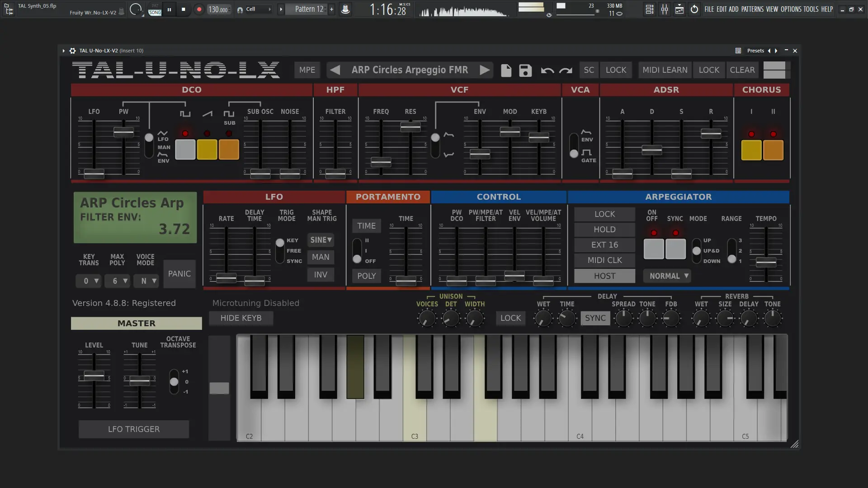Click the save preset floppy disk icon
Screen dimensions: 868x488
pos(525,70)
